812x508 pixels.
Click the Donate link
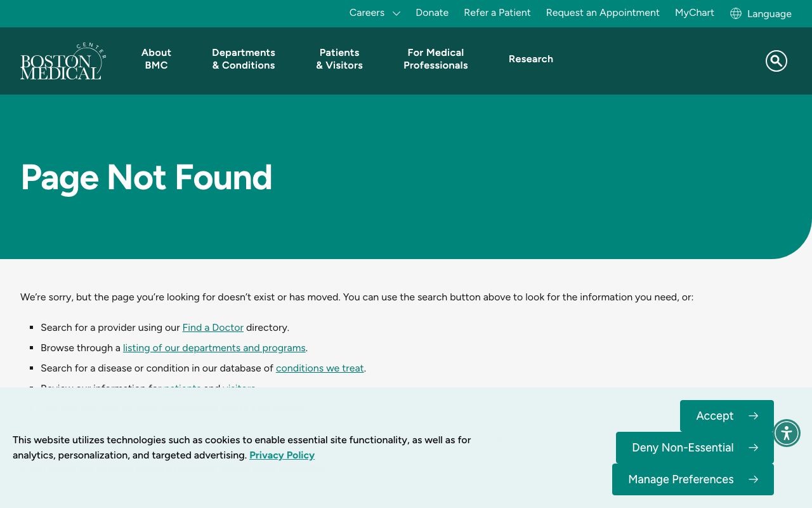tap(432, 13)
